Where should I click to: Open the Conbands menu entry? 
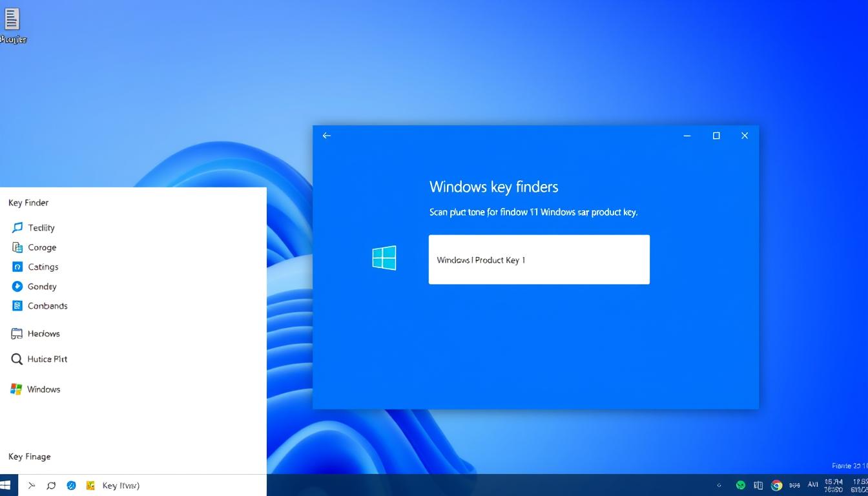(x=40, y=305)
